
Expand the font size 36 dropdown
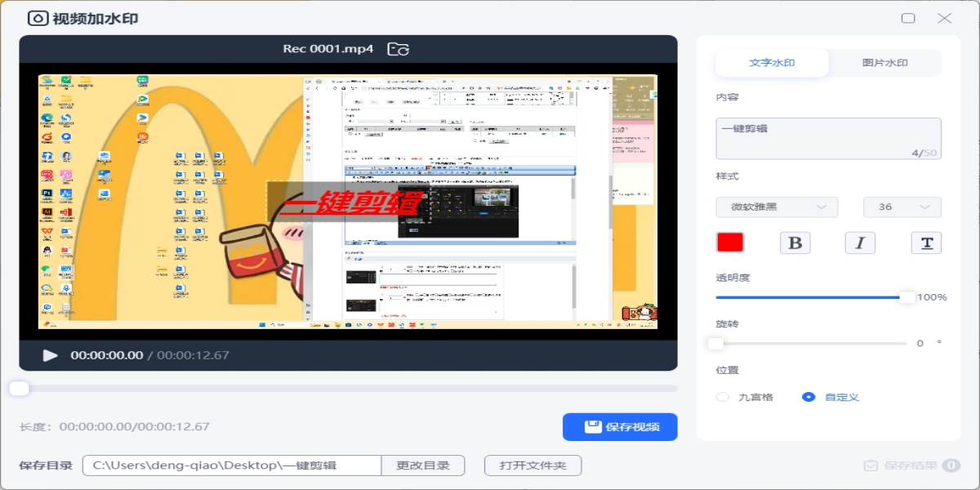coord(902,207)
